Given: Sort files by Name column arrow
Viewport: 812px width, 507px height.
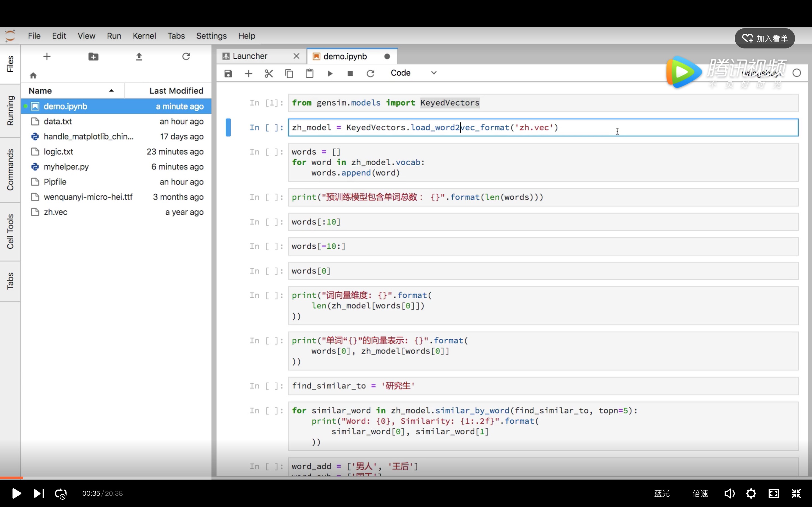Looking at the screenshot, I should click(x=111, y=90).
